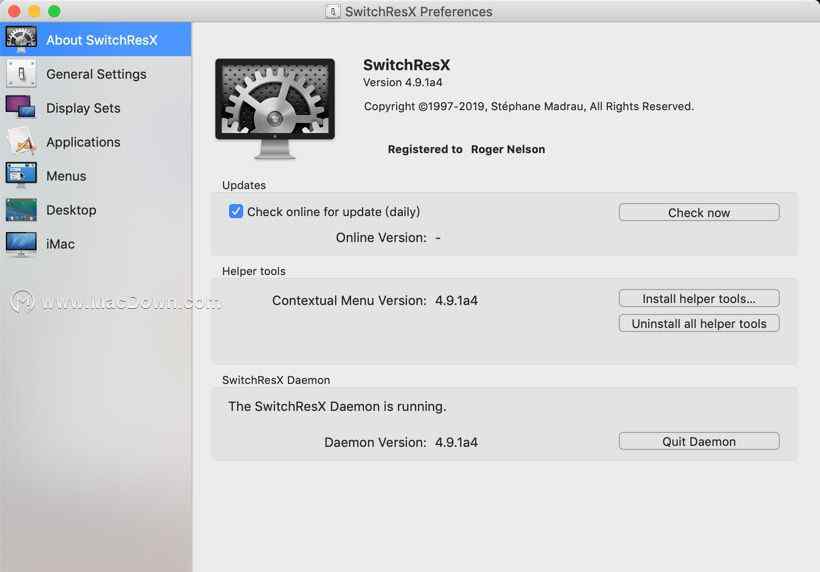Open the General Settings section

96,74
